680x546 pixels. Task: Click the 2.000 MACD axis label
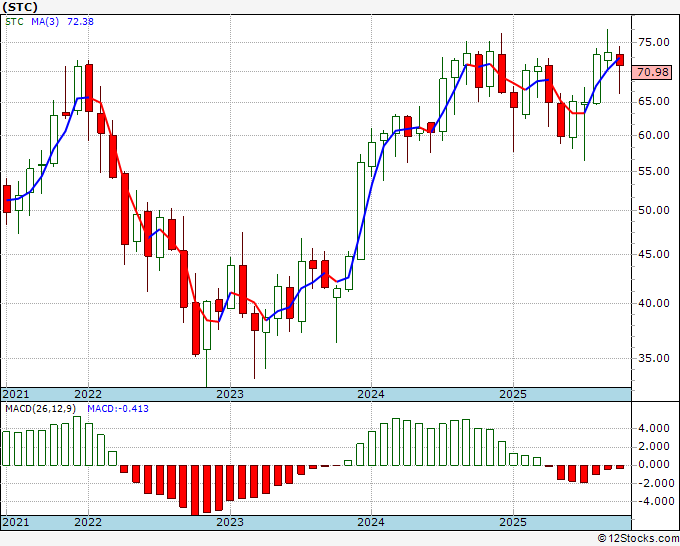(x=654, y=447)
